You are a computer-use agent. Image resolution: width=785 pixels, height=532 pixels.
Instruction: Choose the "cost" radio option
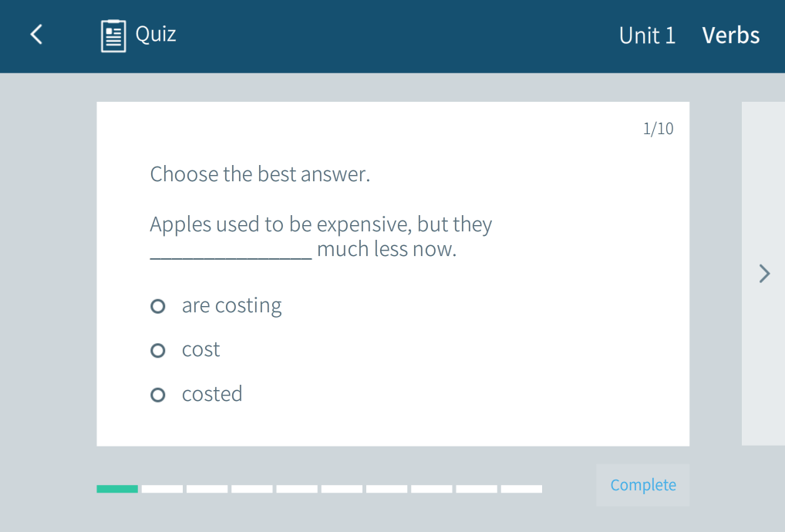coord(158,351)
